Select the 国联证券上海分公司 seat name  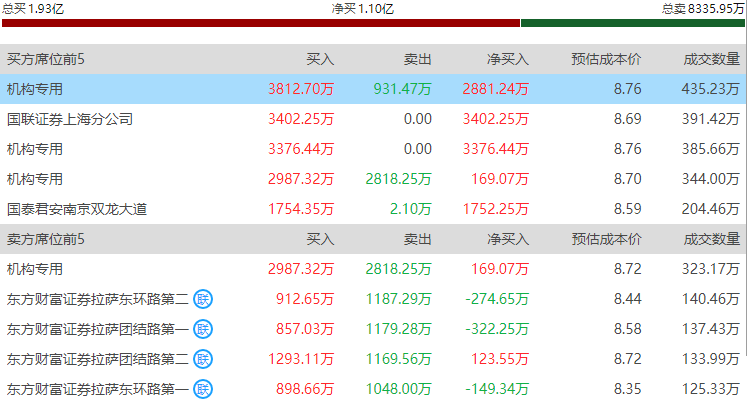[x=70, y=119]
